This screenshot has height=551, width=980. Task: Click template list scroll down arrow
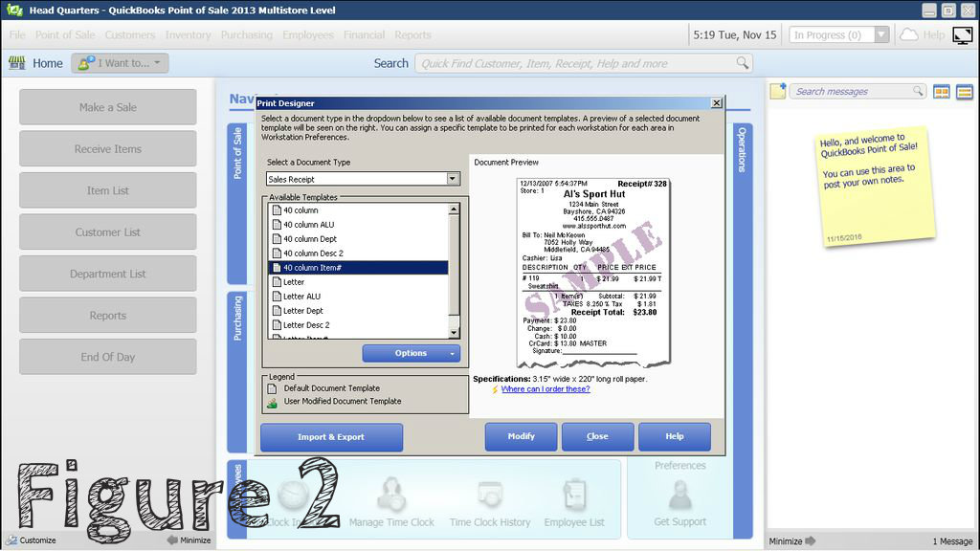(x=455, y=332)
